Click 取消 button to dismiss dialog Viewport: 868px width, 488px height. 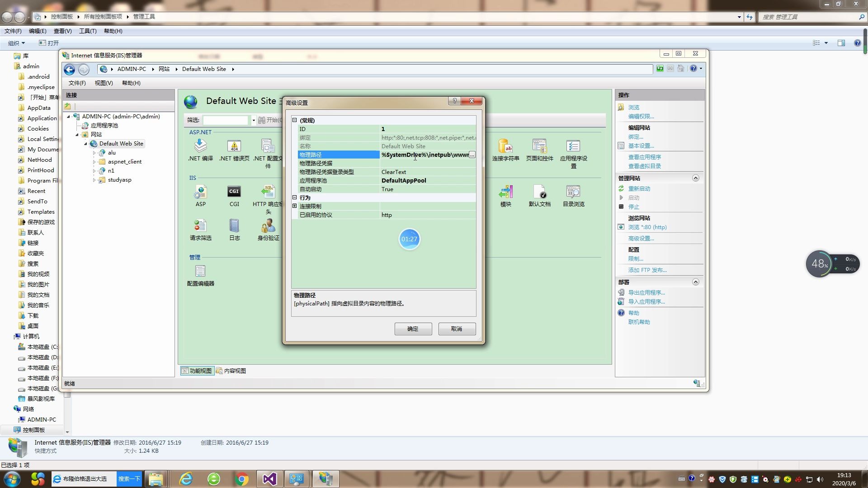(456, 328)
